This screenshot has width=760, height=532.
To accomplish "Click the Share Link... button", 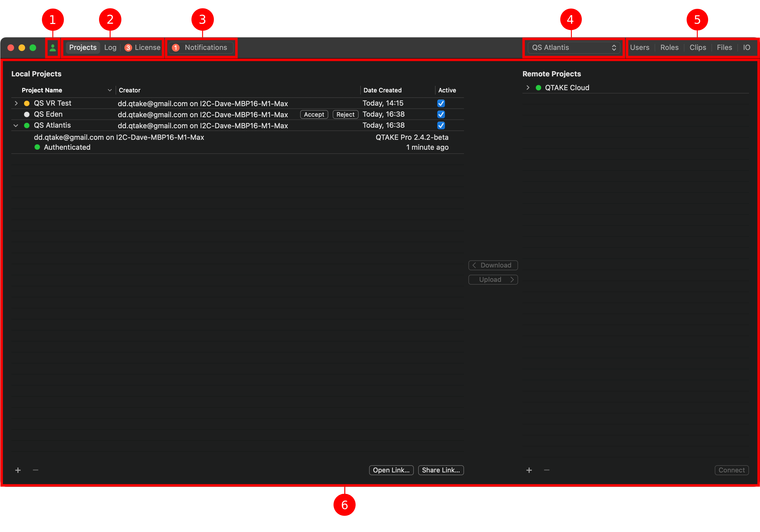I will point(441,470).
